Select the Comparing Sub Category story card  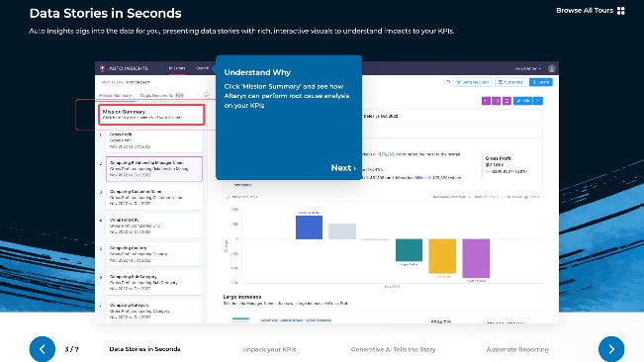(x=154, y=283)
